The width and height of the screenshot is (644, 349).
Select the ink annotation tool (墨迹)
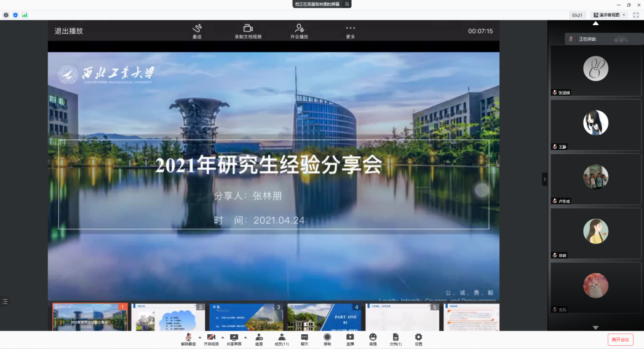click(197, 31)
